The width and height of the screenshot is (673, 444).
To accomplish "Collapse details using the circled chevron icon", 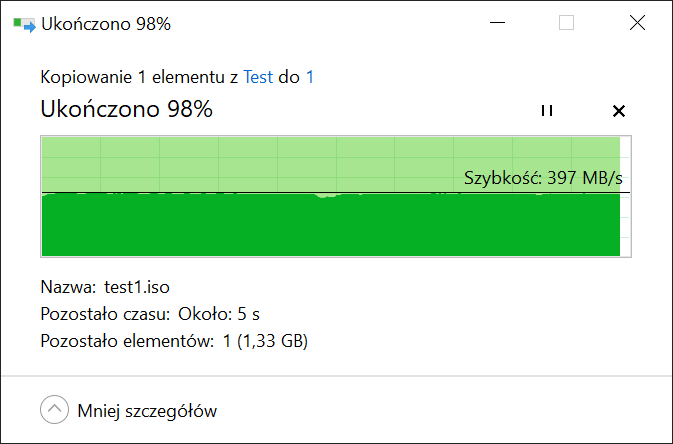I will [x=55, y=410].
